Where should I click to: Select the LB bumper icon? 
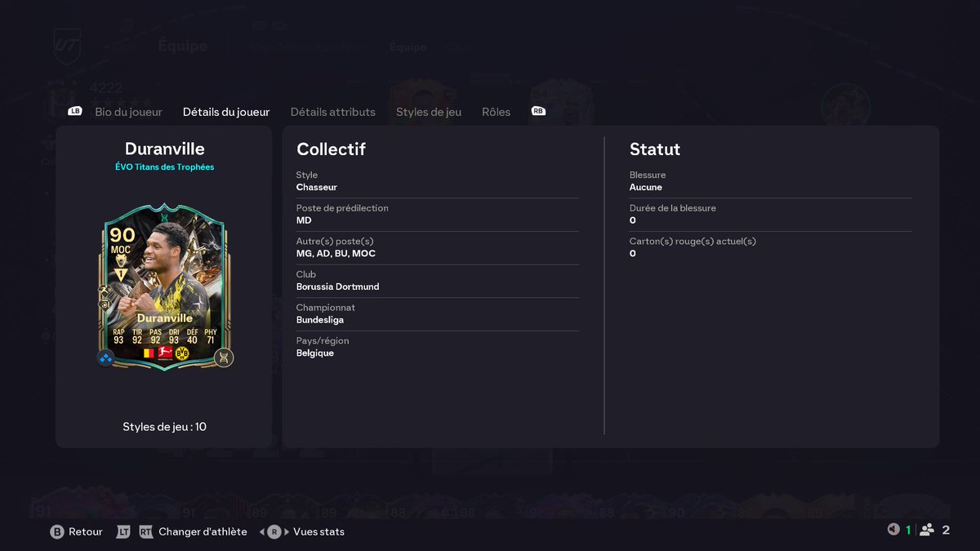click(x=75, y=111)
